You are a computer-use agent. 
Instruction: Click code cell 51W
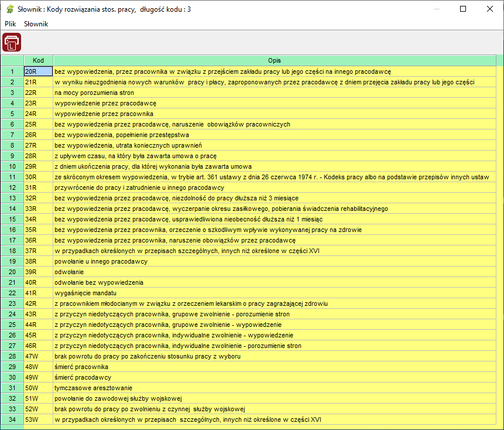coord(38,398)
